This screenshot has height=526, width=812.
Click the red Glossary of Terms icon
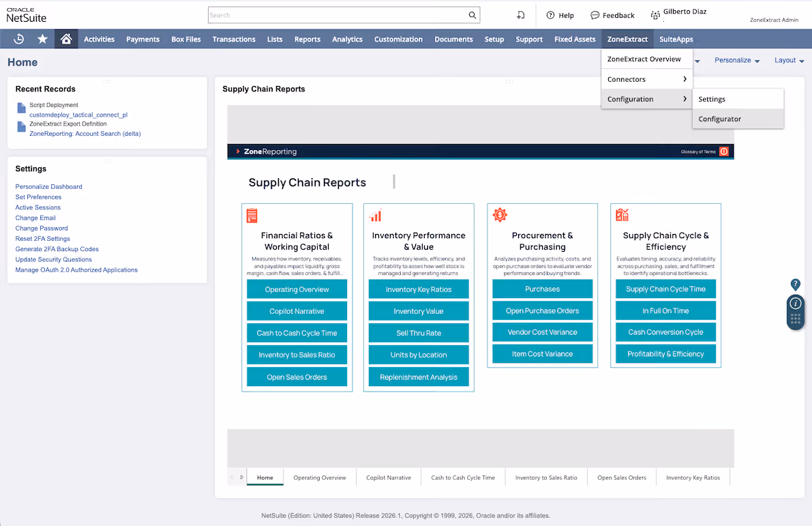click(724, 151)
